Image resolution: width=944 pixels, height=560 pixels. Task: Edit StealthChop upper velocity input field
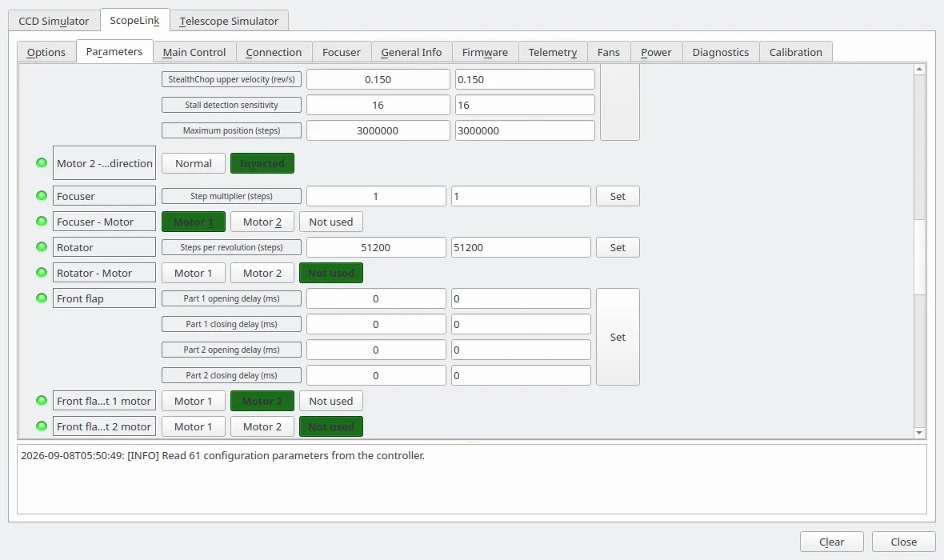(x=525, y=79)
